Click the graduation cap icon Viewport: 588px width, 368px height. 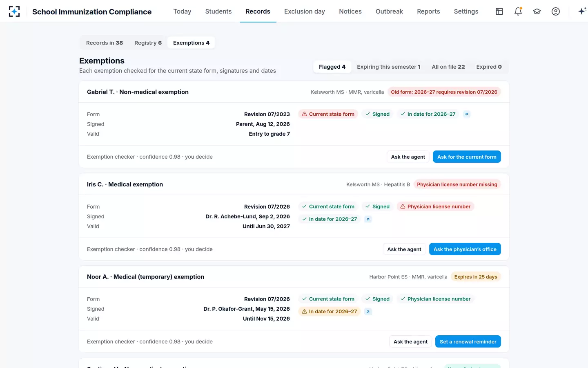pyautogui.click(x=537, y=11)
